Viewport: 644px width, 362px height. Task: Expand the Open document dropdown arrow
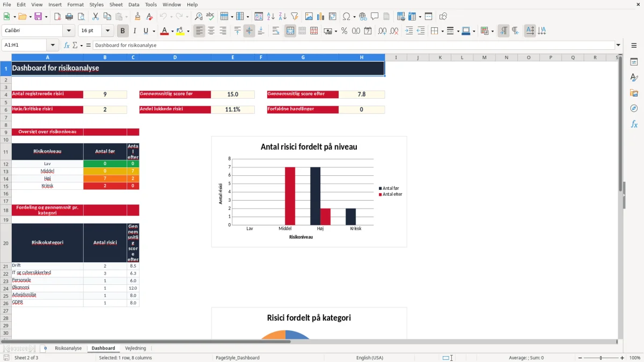30,17
